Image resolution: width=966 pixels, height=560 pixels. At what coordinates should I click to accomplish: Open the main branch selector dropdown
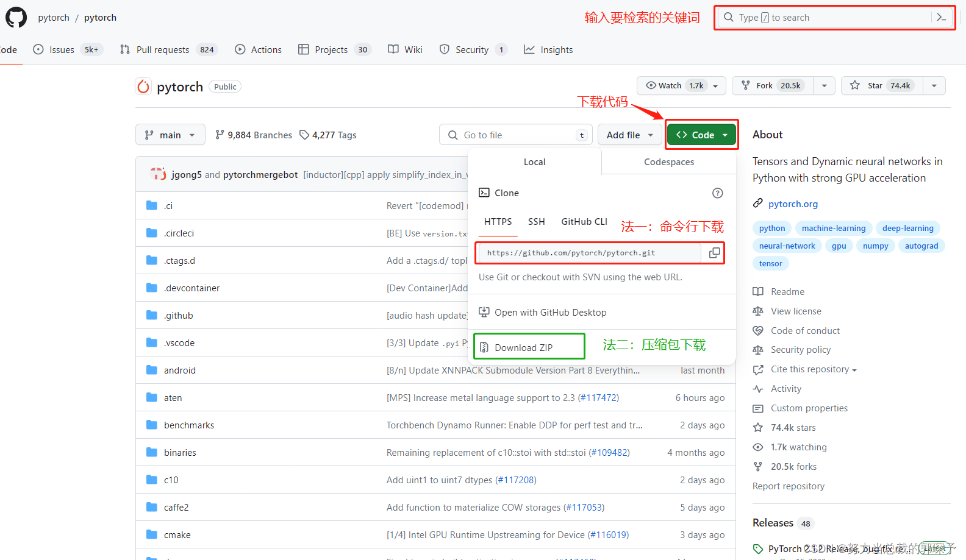click(170, 135)
